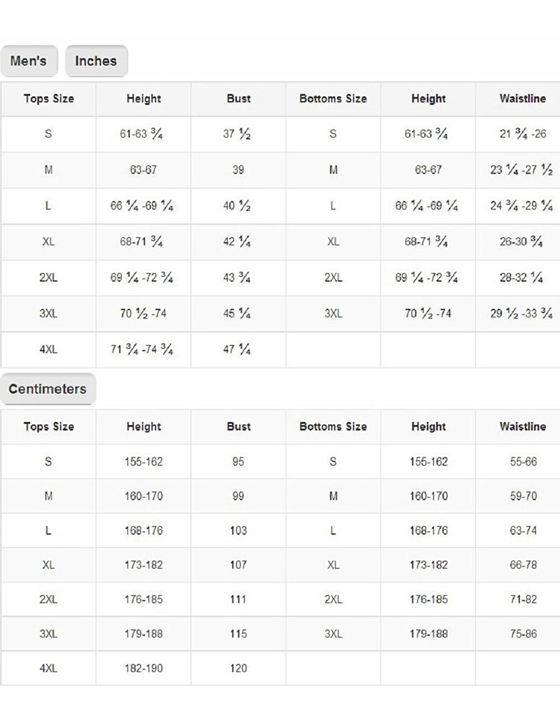This screenshot has width=560, height=728.
Task: Select the 47 ¼ bust value for 4XL
Action: click(237, 350)
